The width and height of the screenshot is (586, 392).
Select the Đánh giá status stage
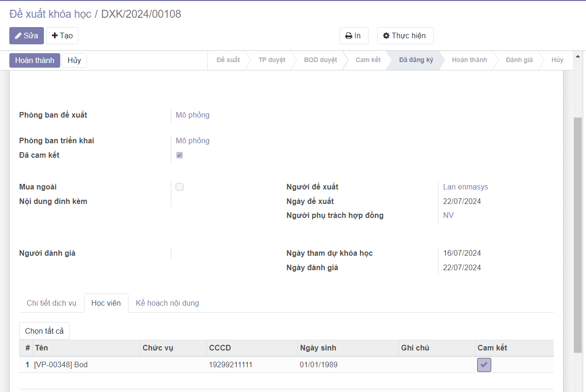[x=519, y=60]
